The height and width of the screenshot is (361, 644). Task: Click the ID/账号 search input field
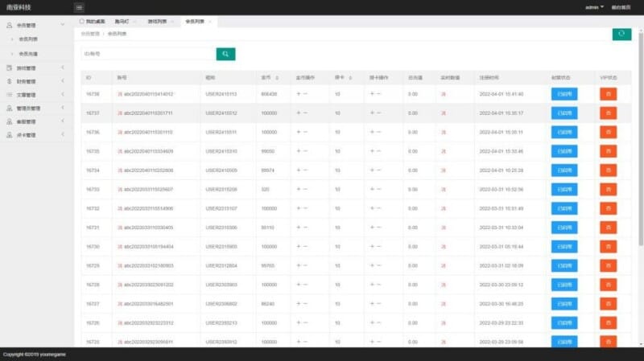point(147,54)
